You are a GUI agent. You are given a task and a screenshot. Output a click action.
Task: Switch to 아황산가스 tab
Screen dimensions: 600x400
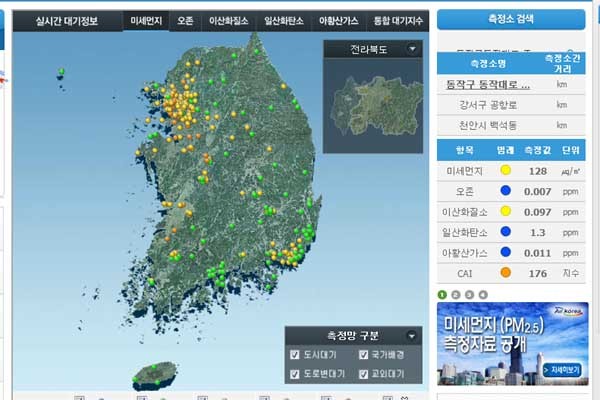tap(339, 21)
